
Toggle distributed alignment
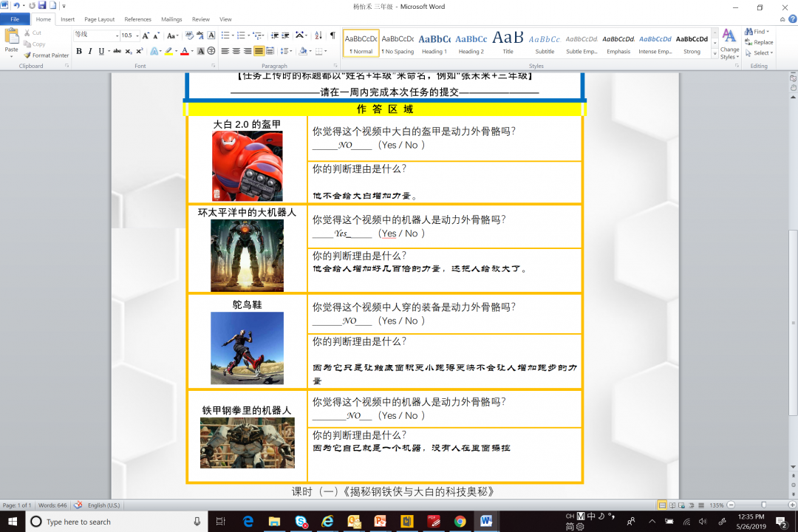click(x=270, y=51)
